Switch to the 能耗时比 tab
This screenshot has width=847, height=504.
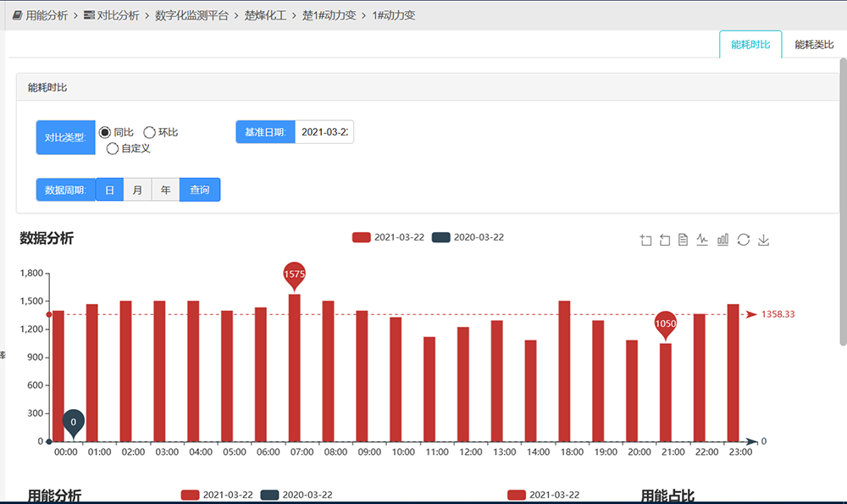coord(750,45)
